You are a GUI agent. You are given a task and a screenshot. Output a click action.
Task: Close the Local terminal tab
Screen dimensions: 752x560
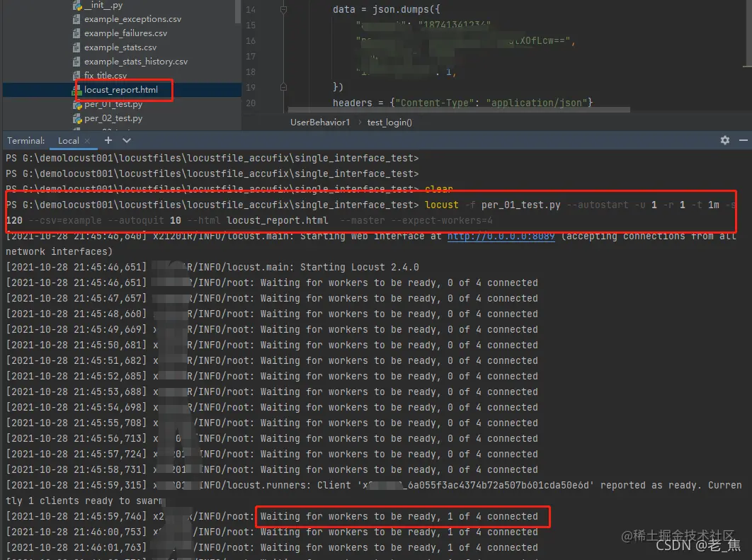click(x=87, y=140)
